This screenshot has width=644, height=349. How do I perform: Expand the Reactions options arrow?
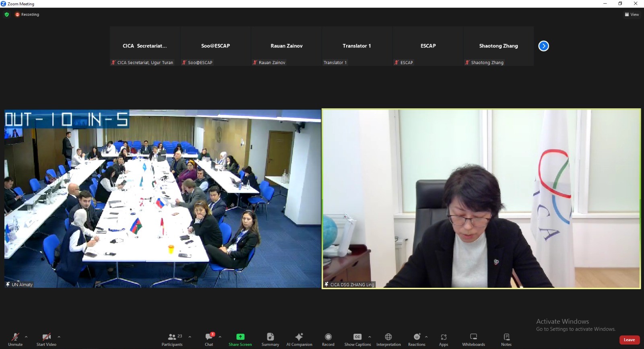tap(426, 337)
